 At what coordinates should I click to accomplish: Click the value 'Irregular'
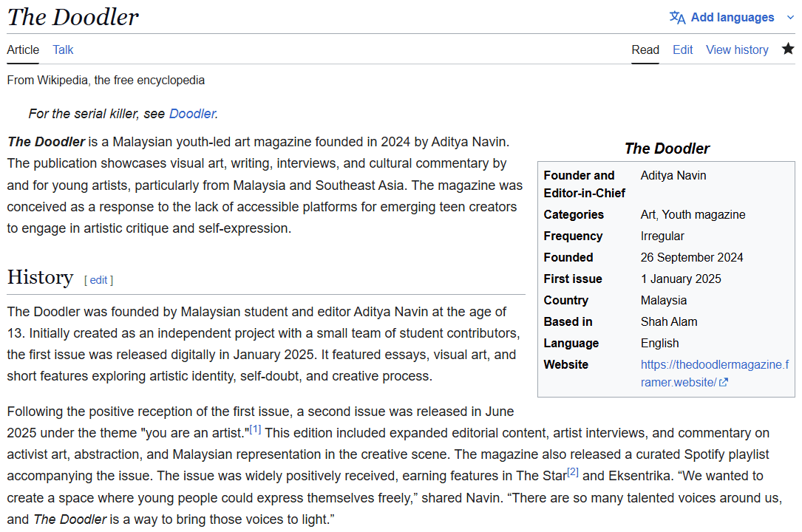[x=662, y=236]
